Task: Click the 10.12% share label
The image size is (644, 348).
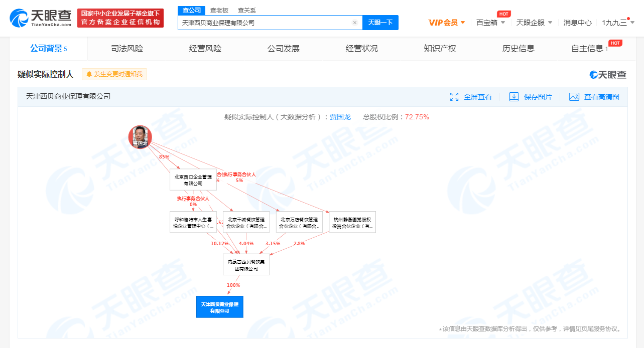Action: click(x=219, y=244)
